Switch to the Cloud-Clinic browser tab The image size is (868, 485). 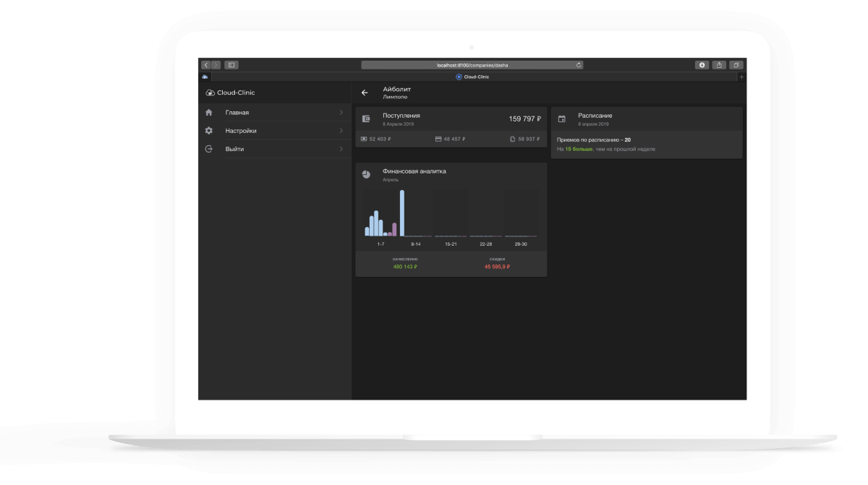pos(472,77)
